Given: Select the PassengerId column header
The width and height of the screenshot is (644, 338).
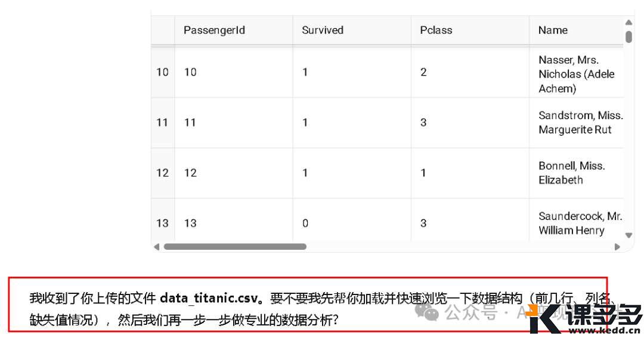Looking at the screenshot, I should click(x=214, y=30).
